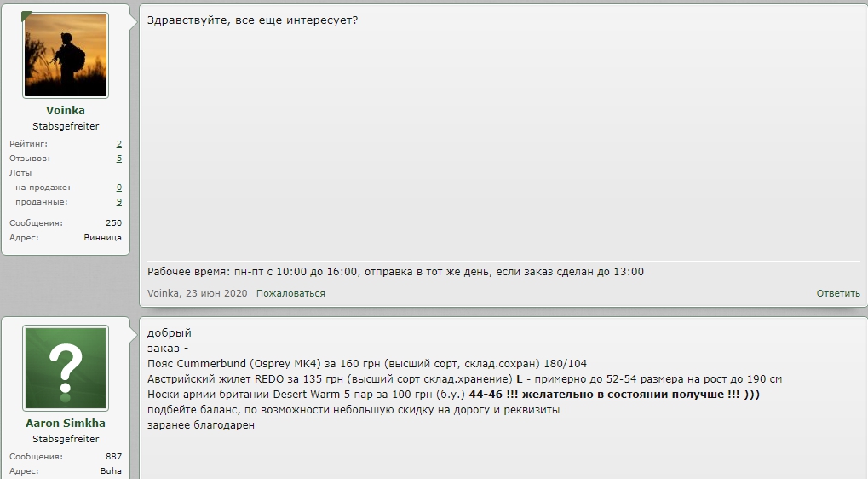This screenshot has width=868, height=479.
Task: Open Voinka's soldier silhouette avatar
Action: pyautogui.click(x=66, y=55)
